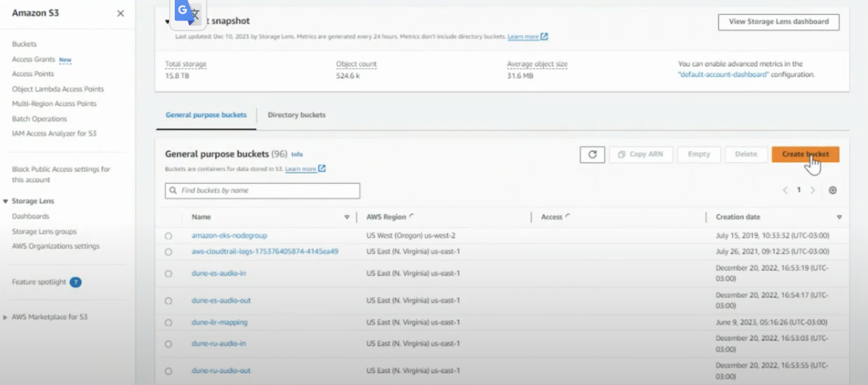The width and height of the screenshot is (868, 385).
Task: Select the dune-es-audio-in radio button
Action: point(168,273)
